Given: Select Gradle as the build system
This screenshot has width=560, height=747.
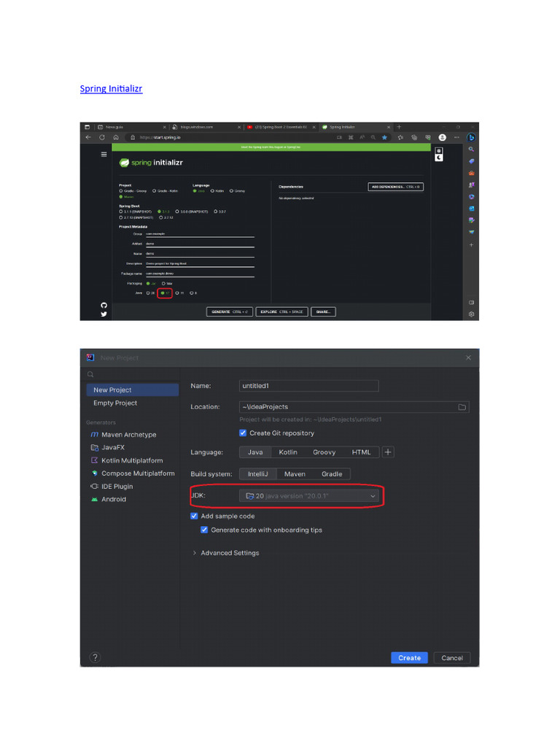Looking at the screenshot, I should point(332,474).
